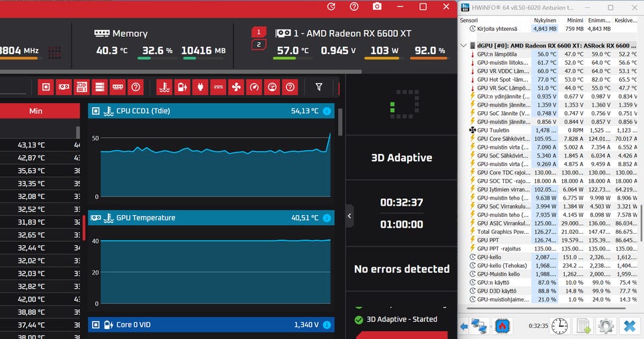The image size is (644, 339).
Task: Toggle the CPU sensor filter icon
Action: point(46,87)
